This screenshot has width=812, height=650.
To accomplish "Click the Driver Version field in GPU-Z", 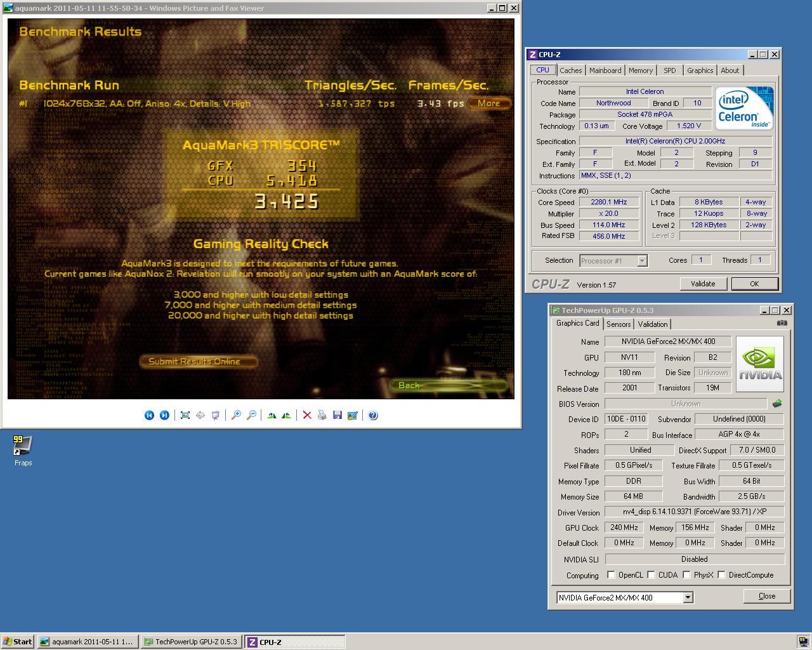I will click(x=694, y=512).
